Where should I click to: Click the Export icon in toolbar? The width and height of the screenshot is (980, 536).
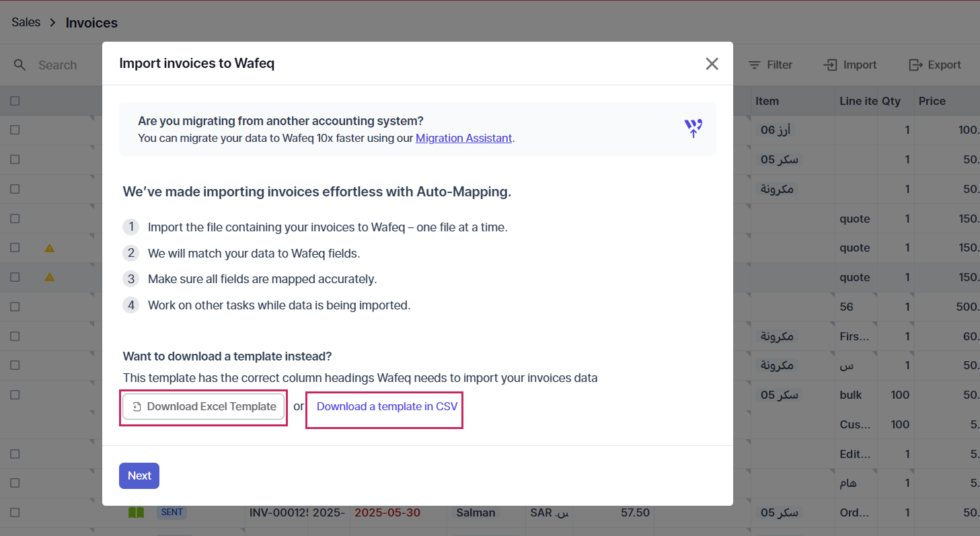915,65
